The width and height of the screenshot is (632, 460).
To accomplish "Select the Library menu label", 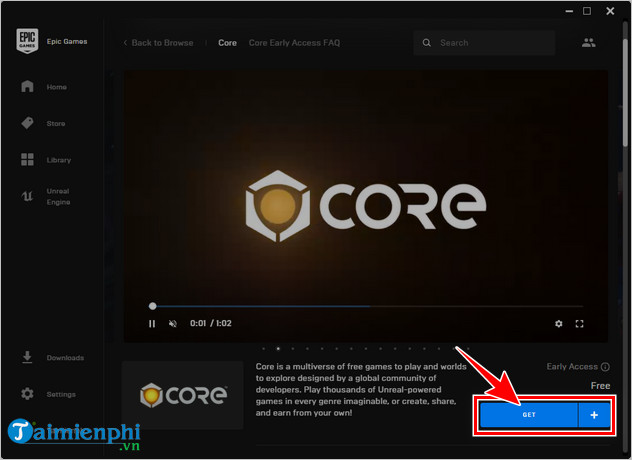I will click(59, 160).
